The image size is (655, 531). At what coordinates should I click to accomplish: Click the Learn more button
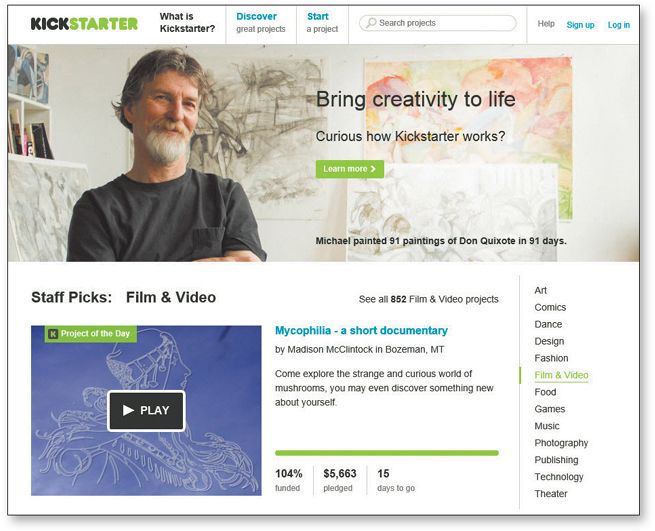click(x=350, y=169)
